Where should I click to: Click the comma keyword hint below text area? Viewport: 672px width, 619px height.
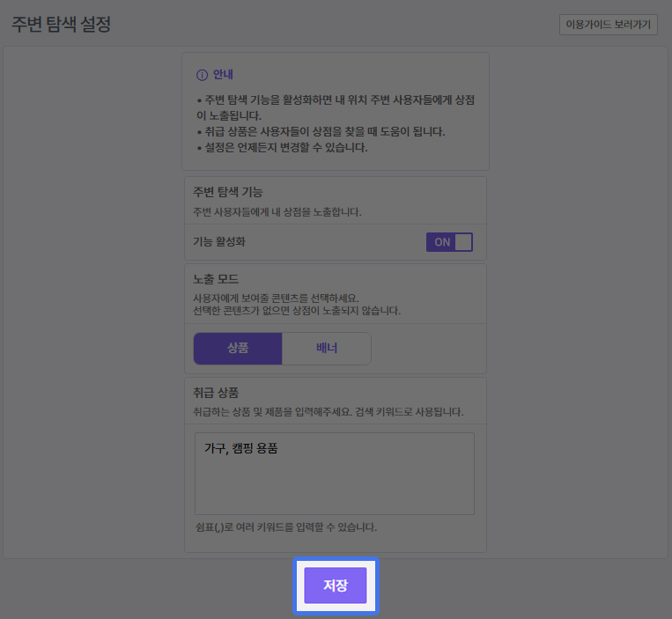(x=285, y=527)
